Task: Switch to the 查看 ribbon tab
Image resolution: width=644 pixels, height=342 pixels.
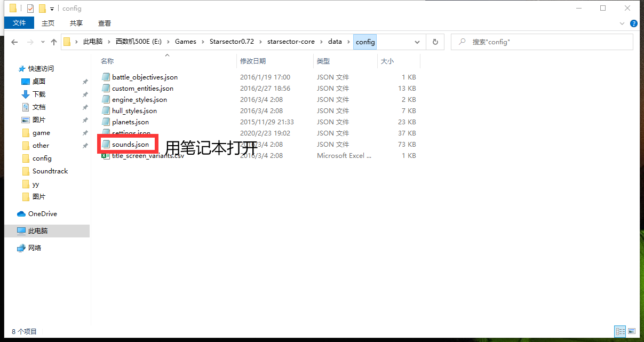Action: (104, 23)
